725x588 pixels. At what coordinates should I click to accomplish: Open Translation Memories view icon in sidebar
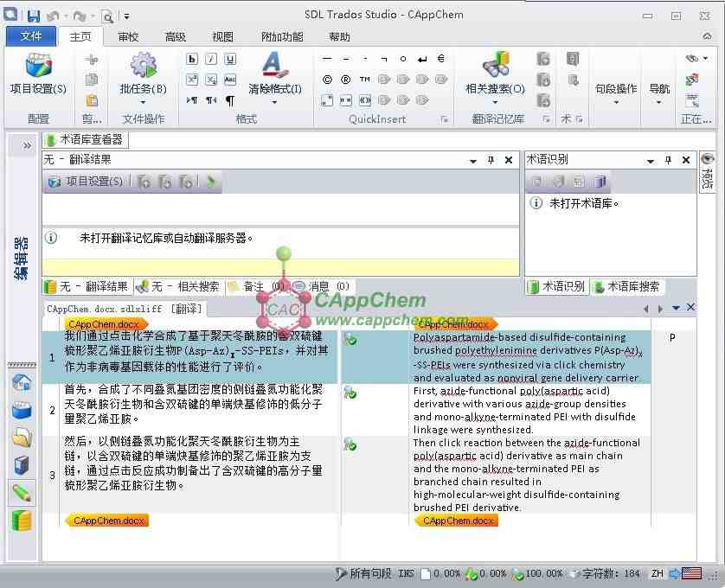(22, 521)
